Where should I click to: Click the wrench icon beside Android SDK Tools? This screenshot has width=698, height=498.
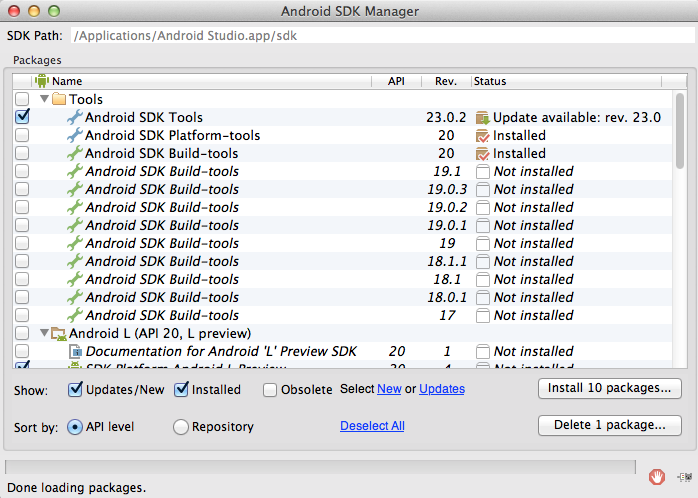[74, 117]
